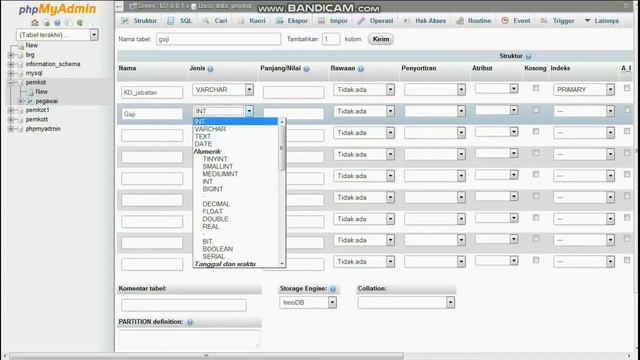Collapse the pemkot database tree node

tap(11, 83)
